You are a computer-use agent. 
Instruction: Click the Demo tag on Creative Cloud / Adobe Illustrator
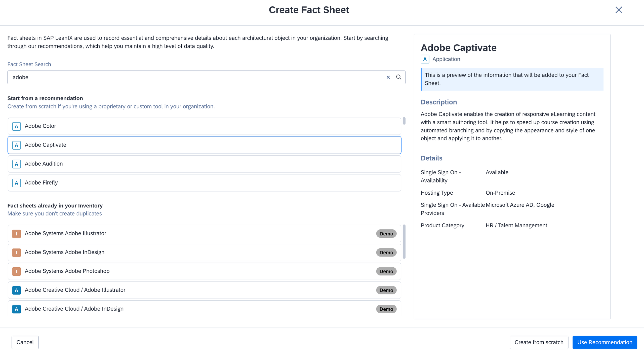(386, 290)
